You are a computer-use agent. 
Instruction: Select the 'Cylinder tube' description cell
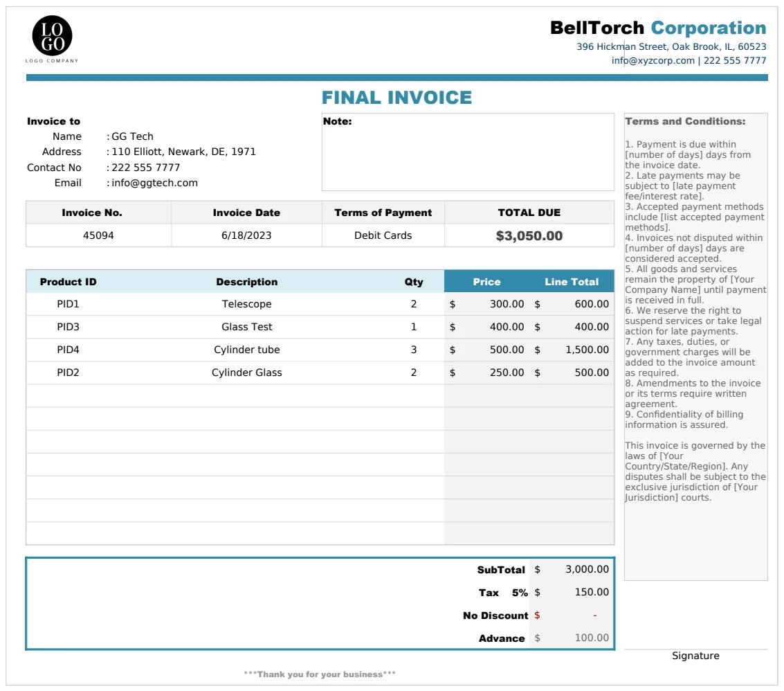coord(246,350)
